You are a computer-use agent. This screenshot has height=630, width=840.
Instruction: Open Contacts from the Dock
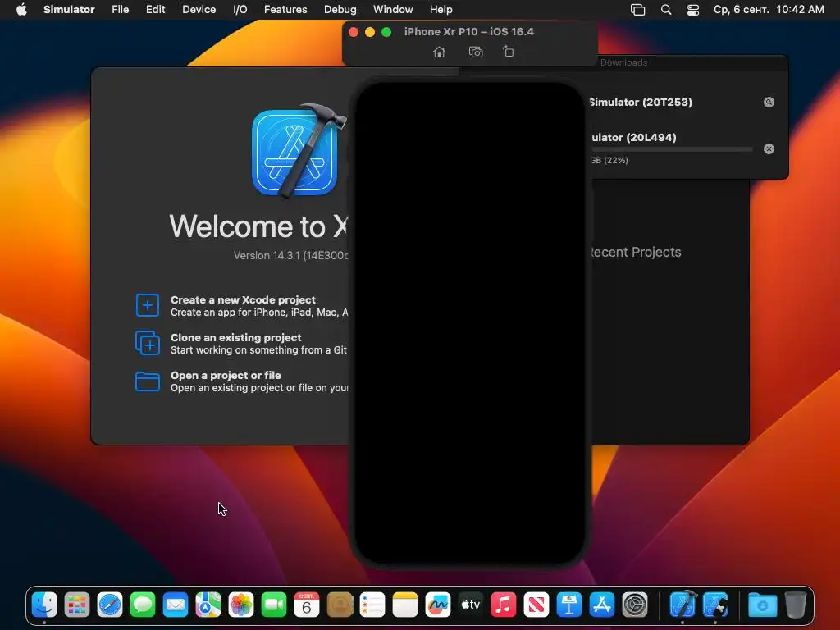[340, 605]
